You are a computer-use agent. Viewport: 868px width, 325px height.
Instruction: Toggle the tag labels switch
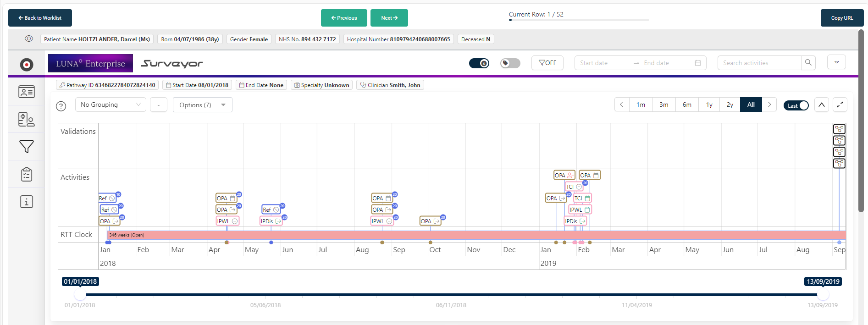point(510,63)
